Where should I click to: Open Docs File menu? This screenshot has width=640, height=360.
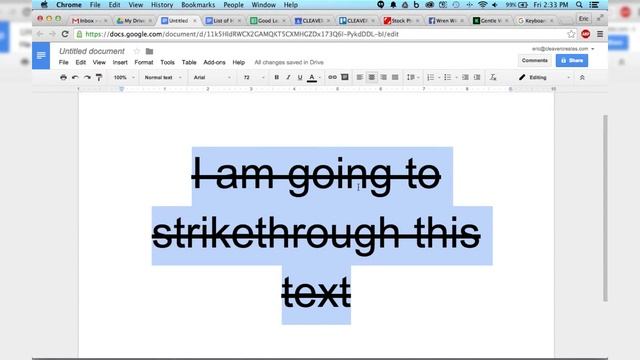(x=63, y=62)
